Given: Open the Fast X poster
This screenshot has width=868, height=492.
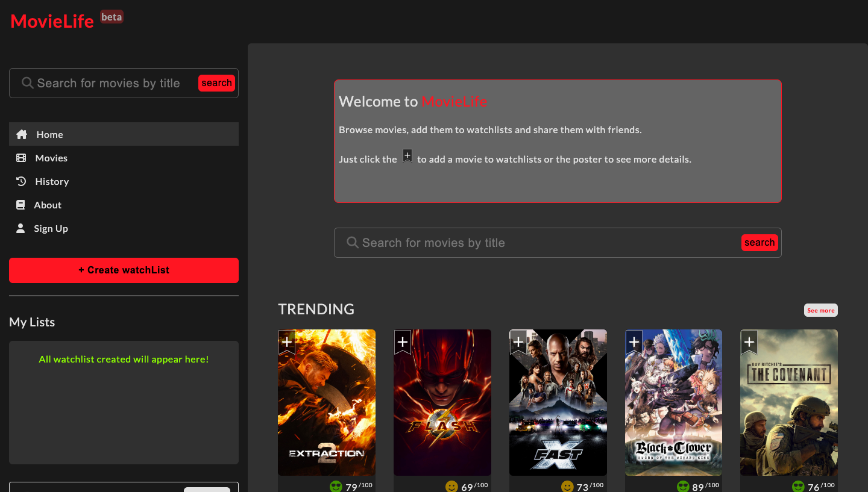Looking at the screenshot, I should tap(558, 402).
